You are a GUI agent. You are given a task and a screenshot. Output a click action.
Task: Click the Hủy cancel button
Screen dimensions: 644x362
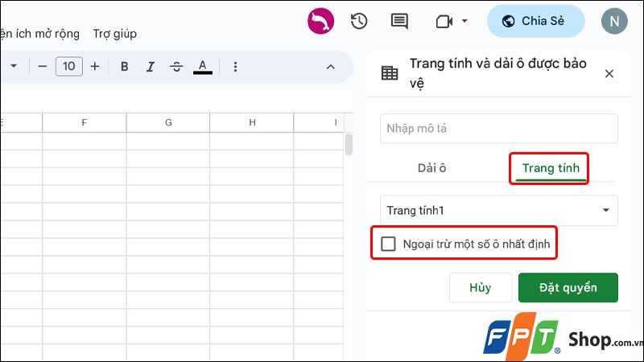click(480, 287)
